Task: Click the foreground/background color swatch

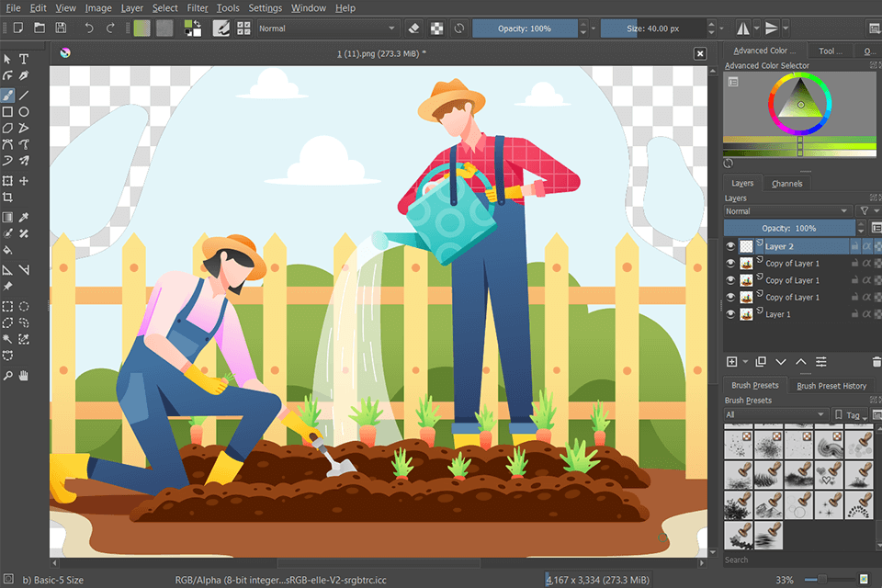Action: [x=193, y=28]
